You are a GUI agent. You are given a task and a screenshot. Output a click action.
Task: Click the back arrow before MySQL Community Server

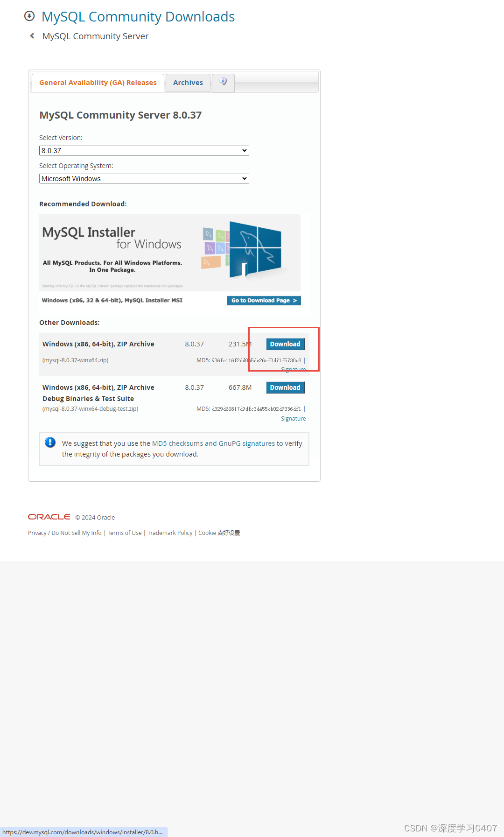32,36
